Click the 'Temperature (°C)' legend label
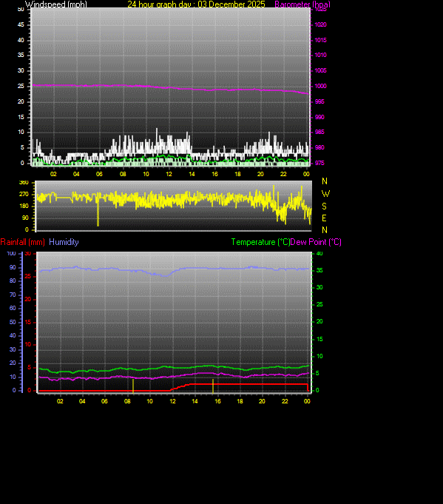Viewport: 443px width, 504px height. pyautogui.click(x=260, y=242)
